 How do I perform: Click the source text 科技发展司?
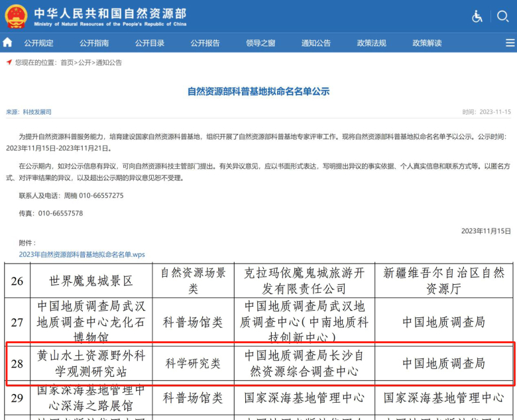pyautogui.click(x=37, y=112)
